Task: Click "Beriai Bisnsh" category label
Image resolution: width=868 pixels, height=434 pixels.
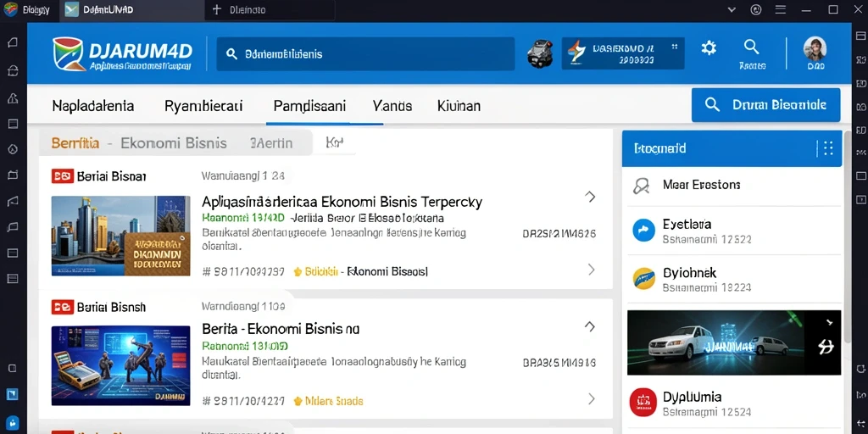Action: pyautogui.click(x=111, y=307)
